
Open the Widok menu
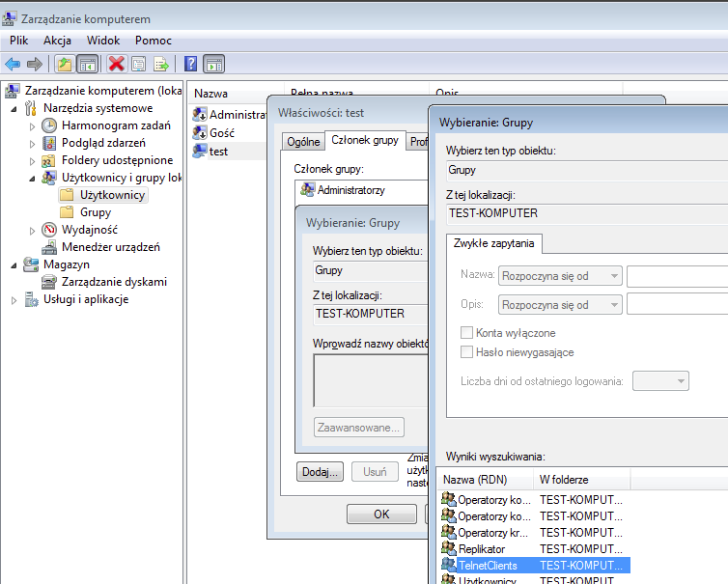(103, 41)
